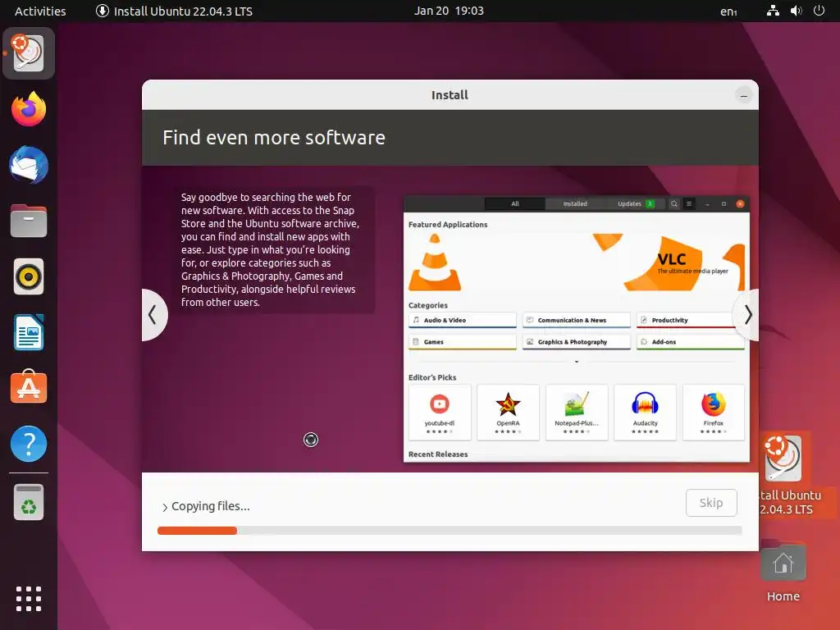Expand the Copying files details chevron

tap(165, 507)
